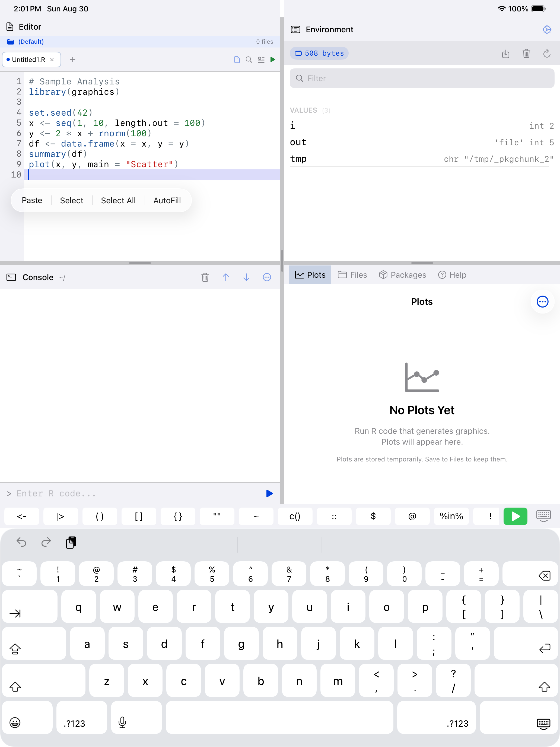Dismiss keyboard with bottom-right keyboard key

tap(518, 717)
